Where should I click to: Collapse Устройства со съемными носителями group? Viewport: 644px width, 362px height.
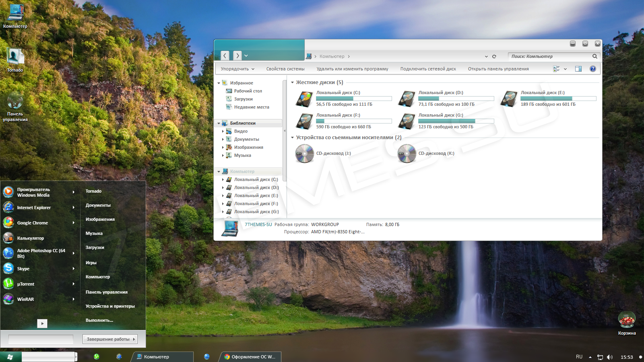tap(293, 138)
